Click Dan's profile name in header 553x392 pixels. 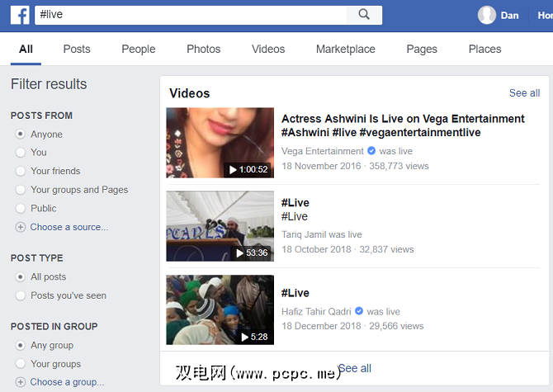[509, 16]
